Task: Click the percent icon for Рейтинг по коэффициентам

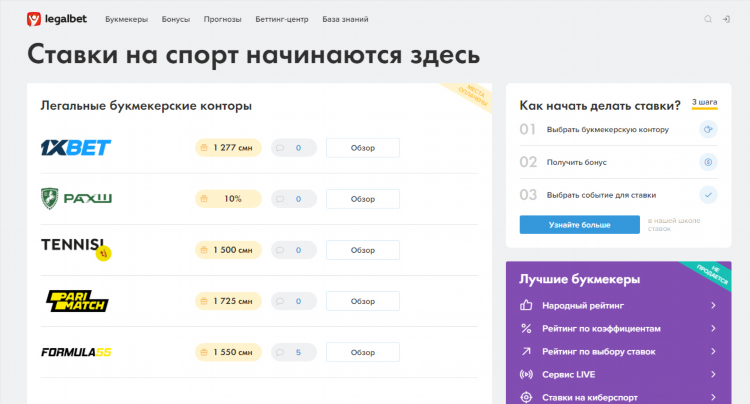Action: coord(526,328)
